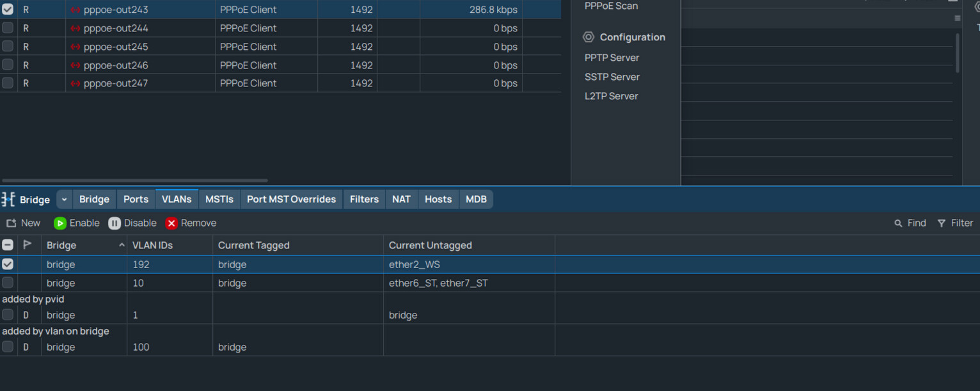Click the Bridge window icon
Image resolution: width=980 pixels, height=391 pixels.
[8, 200]
